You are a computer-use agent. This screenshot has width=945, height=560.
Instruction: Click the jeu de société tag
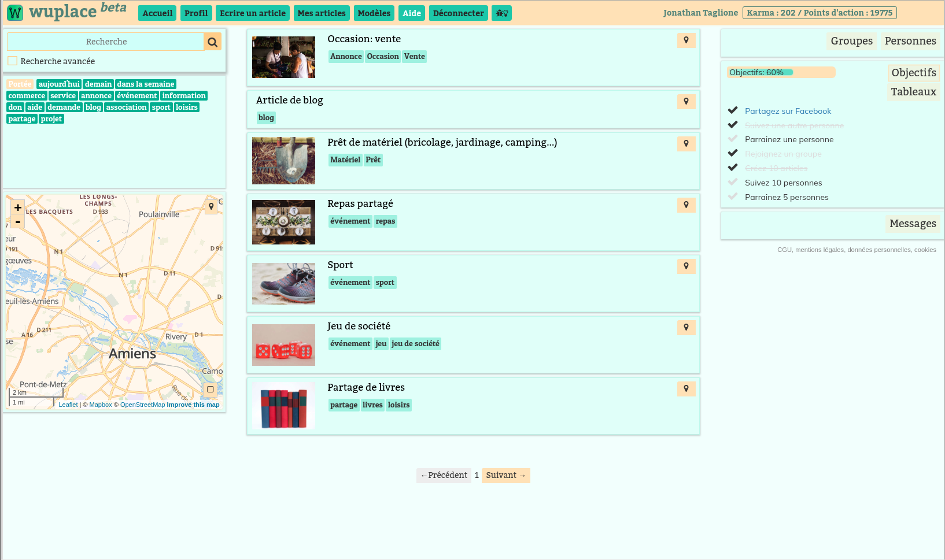(415, 344)
